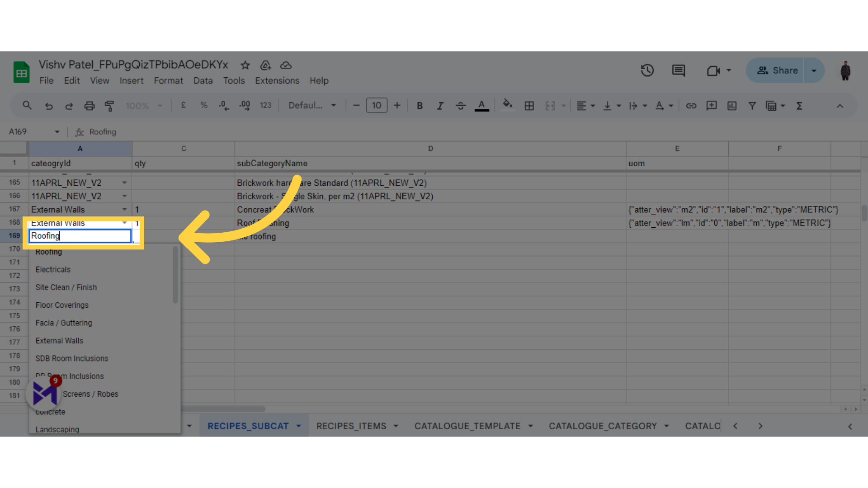The width and height of the screenshot is (868, 488).
Task: Open the Extensions menu
Action: [277, 81]
